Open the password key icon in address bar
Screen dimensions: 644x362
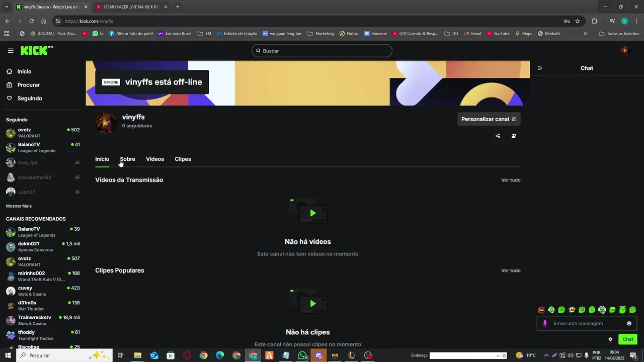click(567, 21)
